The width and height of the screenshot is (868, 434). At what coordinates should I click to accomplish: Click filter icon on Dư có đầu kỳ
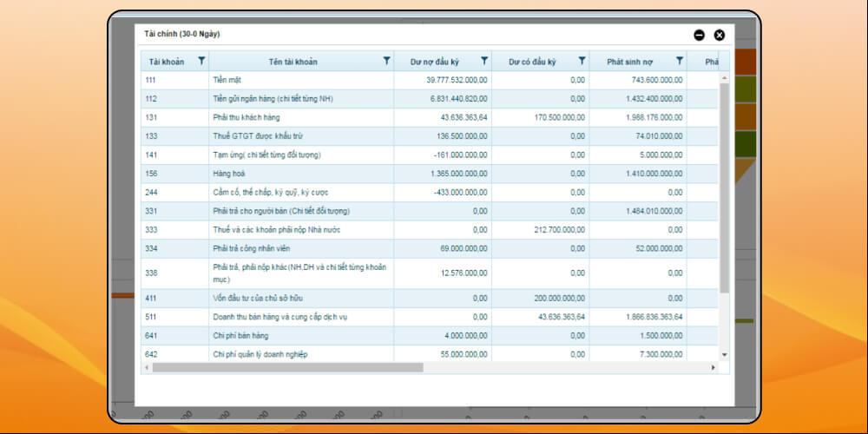582,61
